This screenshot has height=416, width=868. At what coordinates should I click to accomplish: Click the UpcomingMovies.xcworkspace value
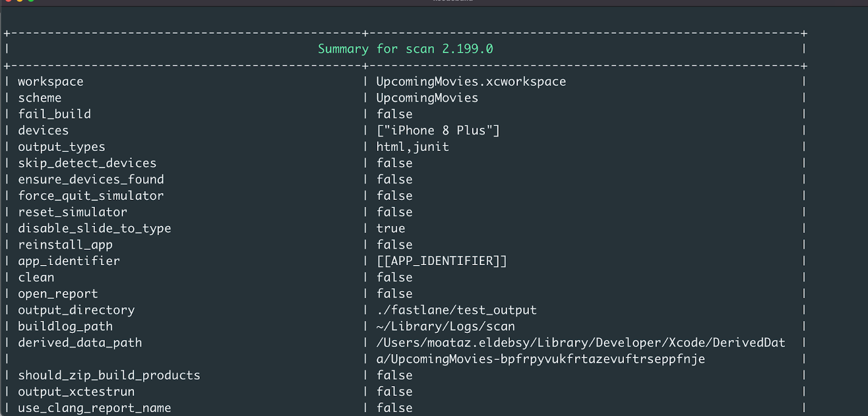tap(471, 81)
